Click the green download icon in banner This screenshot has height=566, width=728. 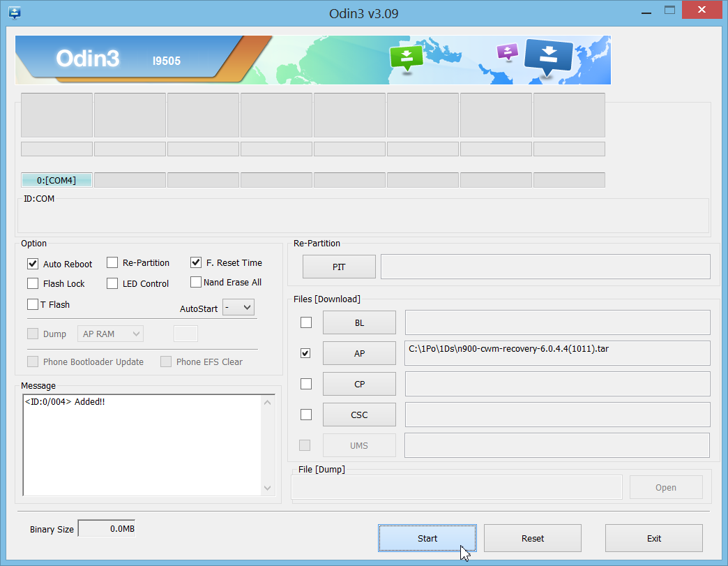tap(407, 59)
